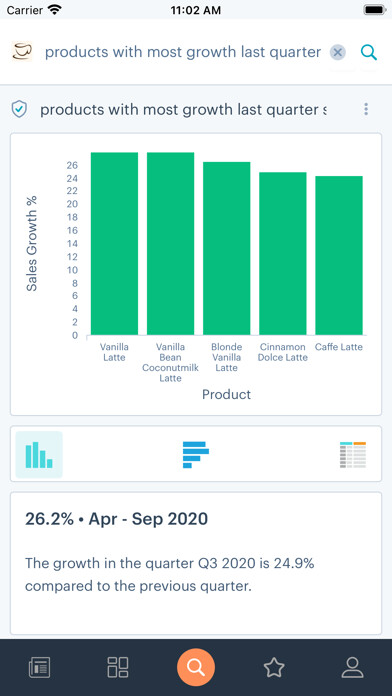Image resolution: width=392 pixels, height=696 pixels.
Task: Select the Cinnamon Dolce Latte bar
Action: 283,253
